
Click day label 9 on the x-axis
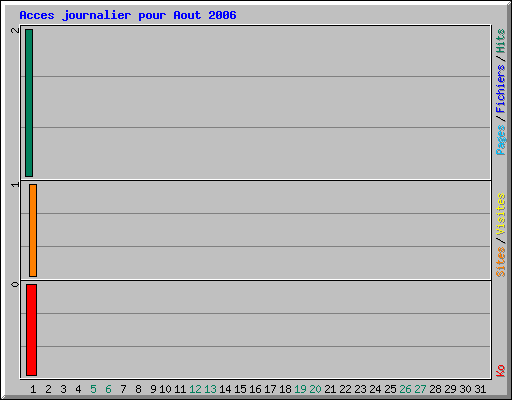point(153,389)
